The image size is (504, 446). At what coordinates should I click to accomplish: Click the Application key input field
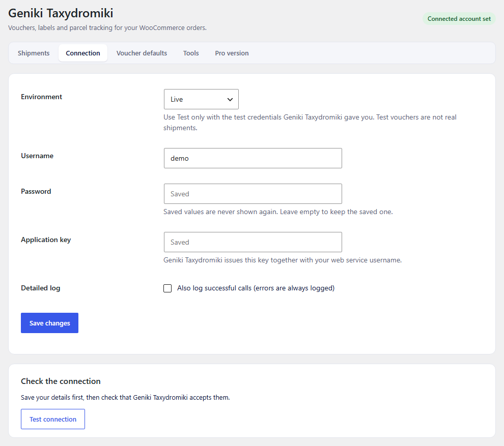(253, 242)
